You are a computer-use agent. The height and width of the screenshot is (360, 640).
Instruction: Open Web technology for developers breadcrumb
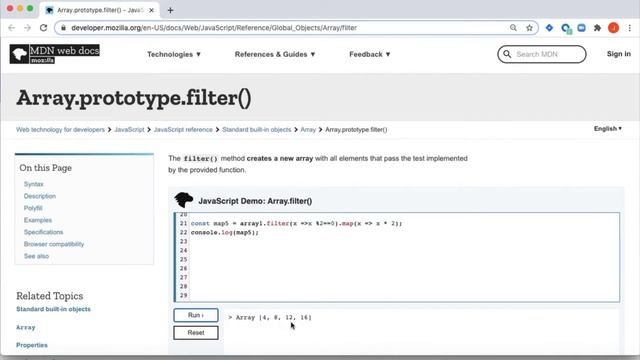(x=60, y=129)
